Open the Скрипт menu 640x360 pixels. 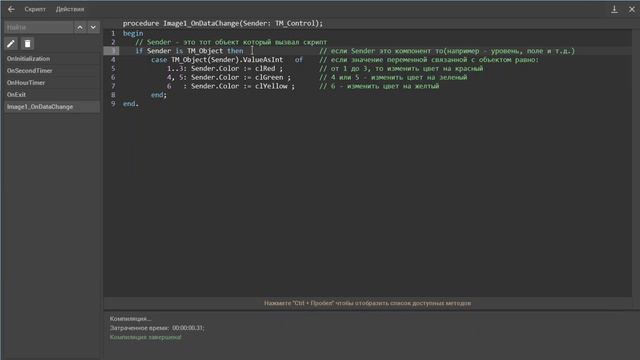pyautogui.click(x=35, y=9)
